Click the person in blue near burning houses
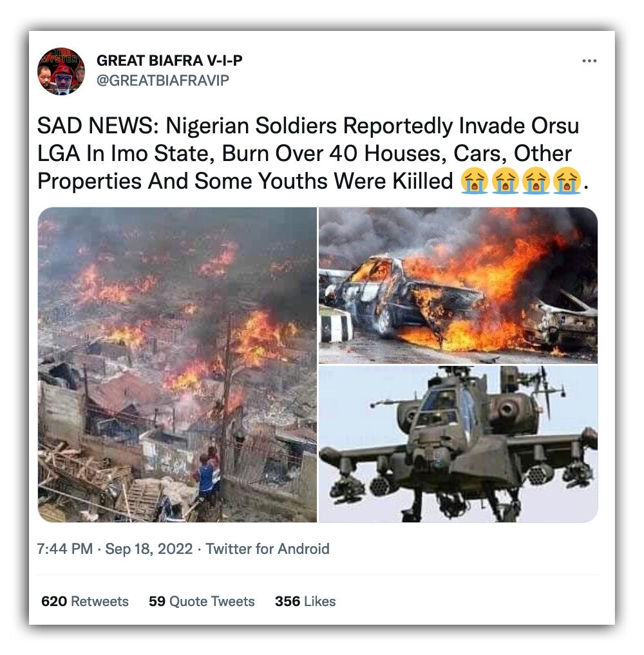Screen dimensions: 644x655 tap(207, 475)
